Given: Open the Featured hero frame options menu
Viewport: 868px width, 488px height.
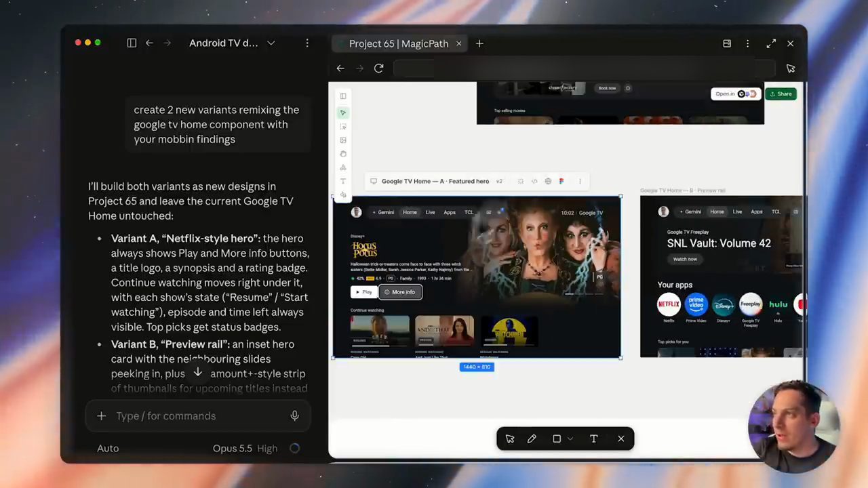Looking at the screenshot, I should [580, 181].
